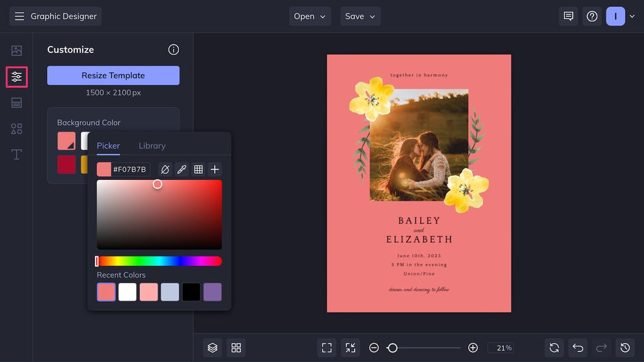644x362 pixels.
Task: Open the color grid palette icon
Action: tap(199, 170)
